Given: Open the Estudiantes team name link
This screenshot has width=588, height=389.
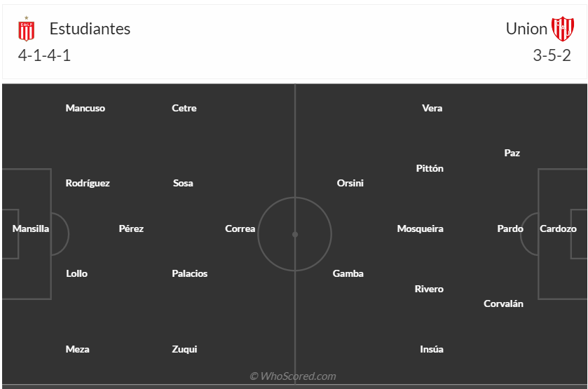Looking at the screenshot, I should pyautogui.click(x=90, y=29).
